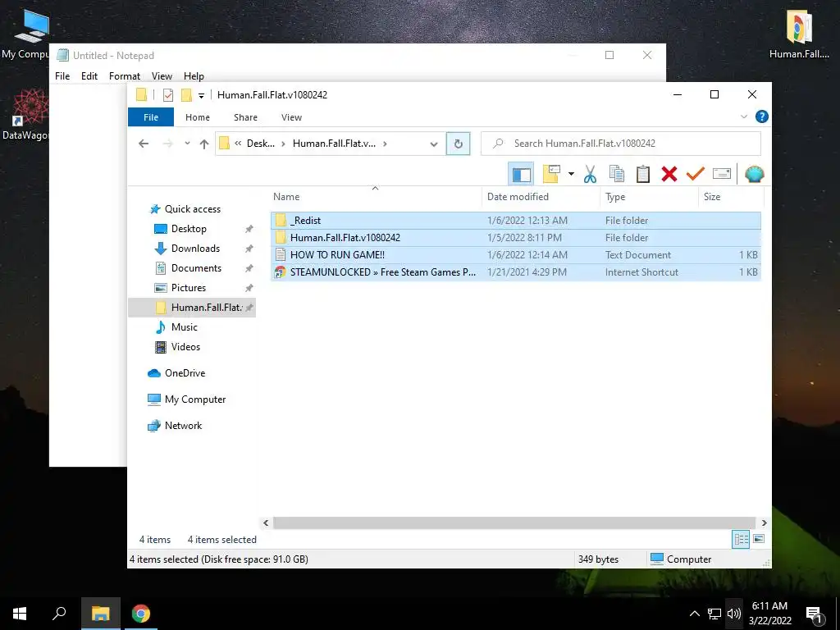
Task: Expand the ribbon with the chevron
Action: [743, 116]
